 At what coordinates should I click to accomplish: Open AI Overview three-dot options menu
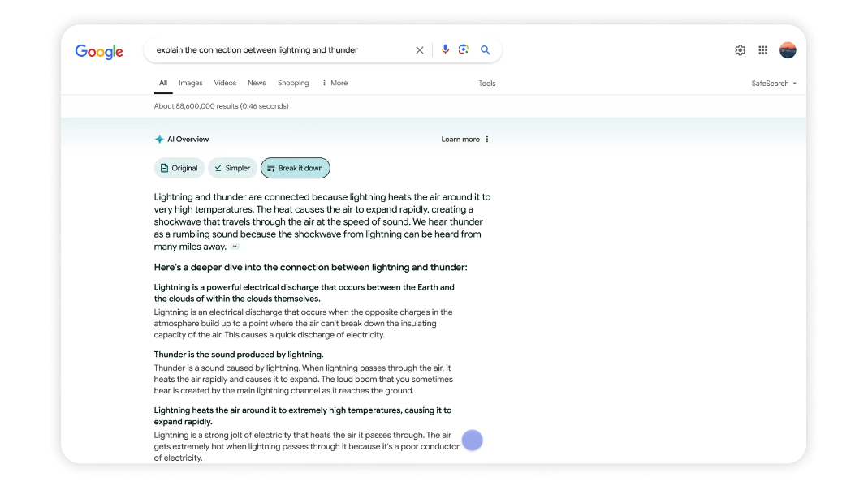point(487,140)
